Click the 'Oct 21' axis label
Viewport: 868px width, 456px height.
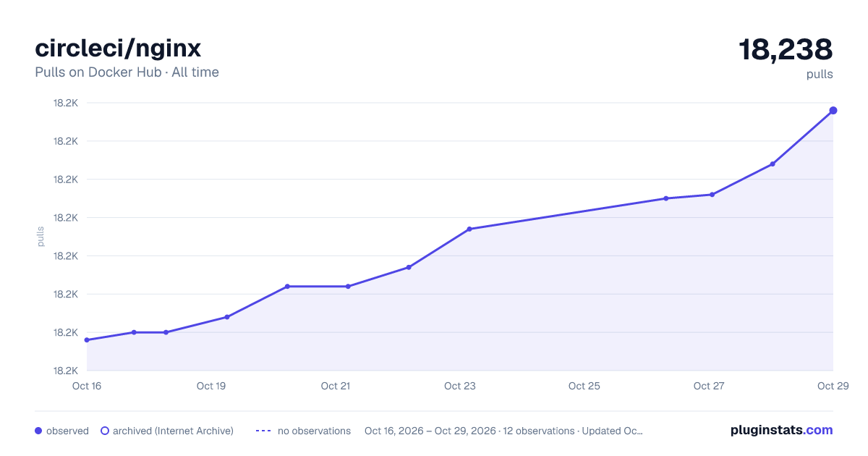point(336,386)
